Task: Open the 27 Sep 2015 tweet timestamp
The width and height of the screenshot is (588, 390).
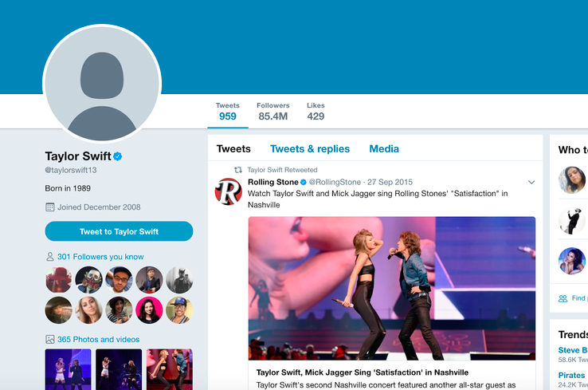Action: 390,182
